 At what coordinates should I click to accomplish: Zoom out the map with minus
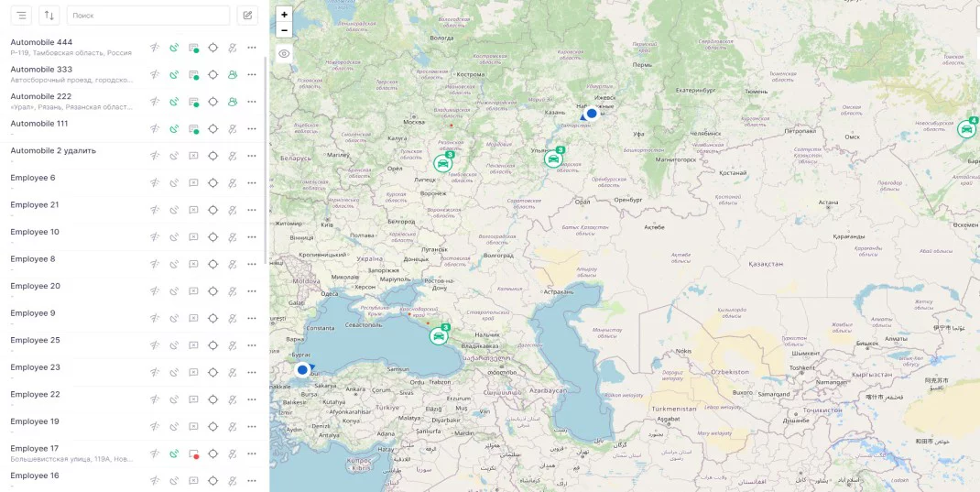pos(284,30)
